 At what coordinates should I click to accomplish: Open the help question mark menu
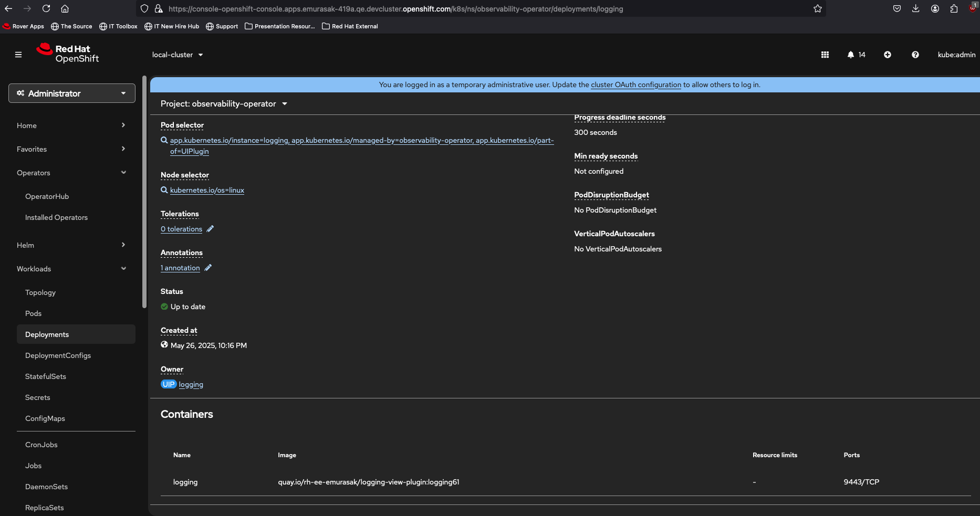915,55
